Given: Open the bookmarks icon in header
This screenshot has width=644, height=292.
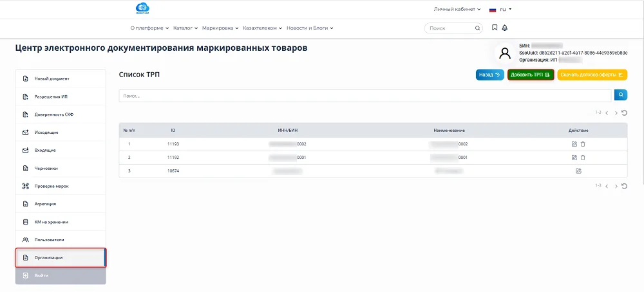Looking at the screenshot, I should point(495,28).
